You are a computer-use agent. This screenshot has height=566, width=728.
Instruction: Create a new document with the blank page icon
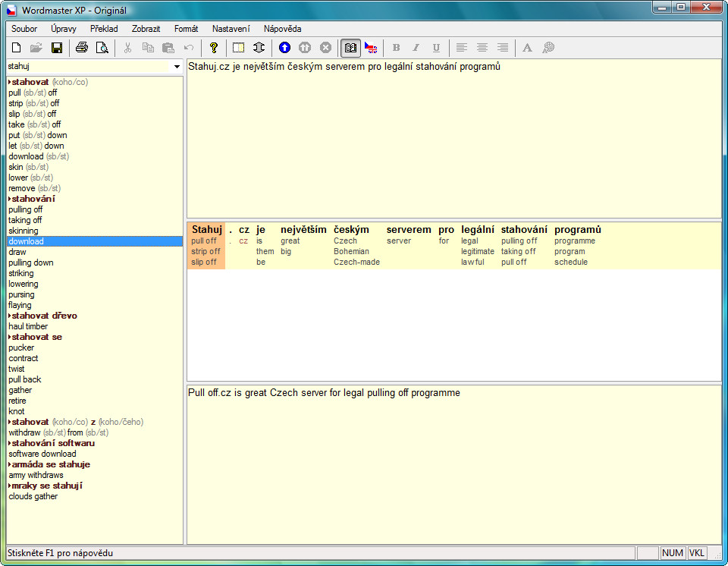pyautogui.click(x=16, y=47)
